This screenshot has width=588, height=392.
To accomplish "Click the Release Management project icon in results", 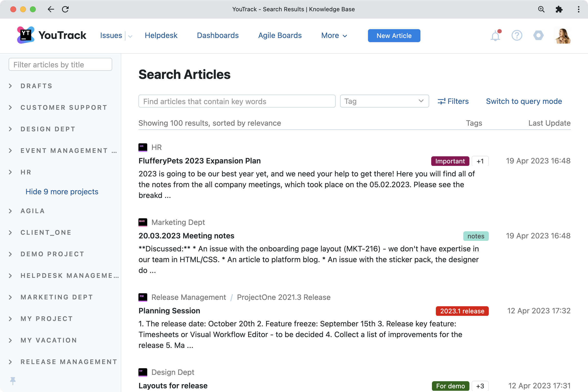I will [x=143, y=297].
